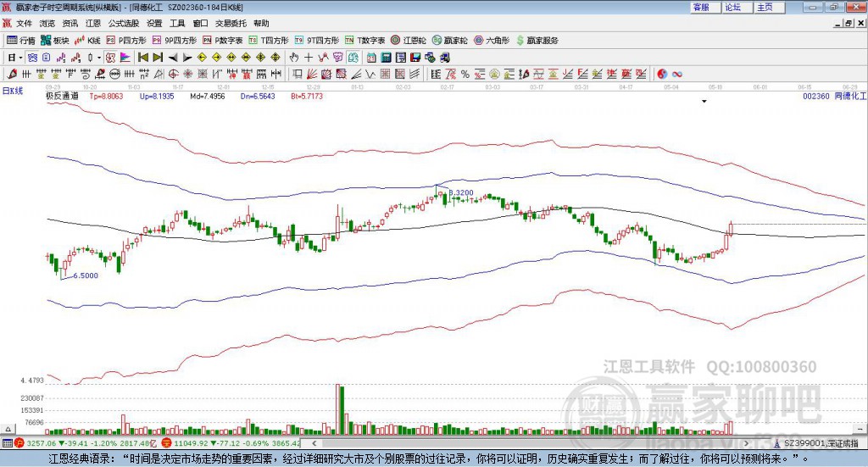This screenshot has height=467, width=868.
Task: Click the Up=8.1935 value
Action: 157,96
